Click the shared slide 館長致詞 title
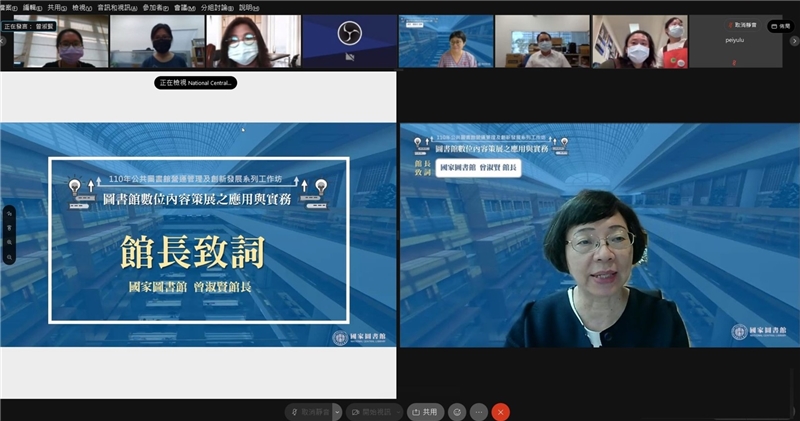800x421 pixels. click(192, 252)
